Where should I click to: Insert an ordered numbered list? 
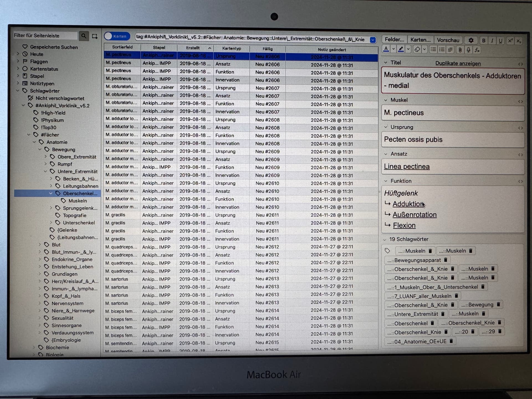click(442, 50)
